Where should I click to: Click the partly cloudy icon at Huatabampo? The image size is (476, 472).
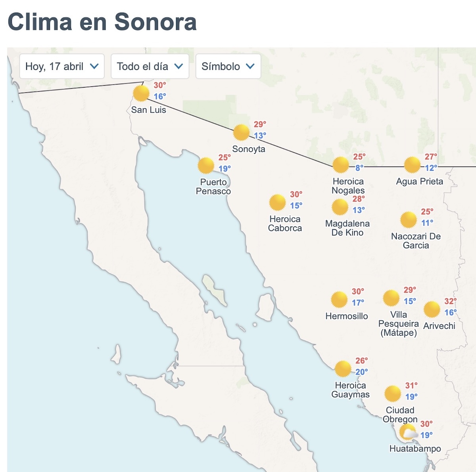point(408,434)
